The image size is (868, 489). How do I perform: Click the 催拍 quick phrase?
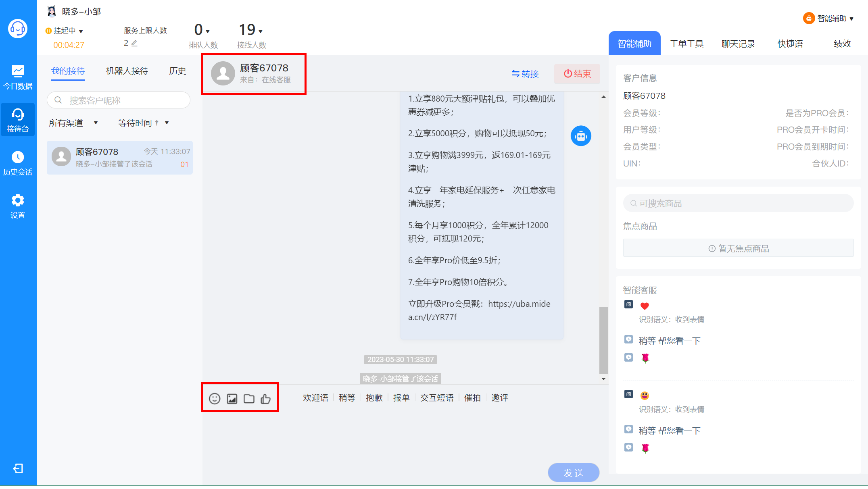coord(472,398)
